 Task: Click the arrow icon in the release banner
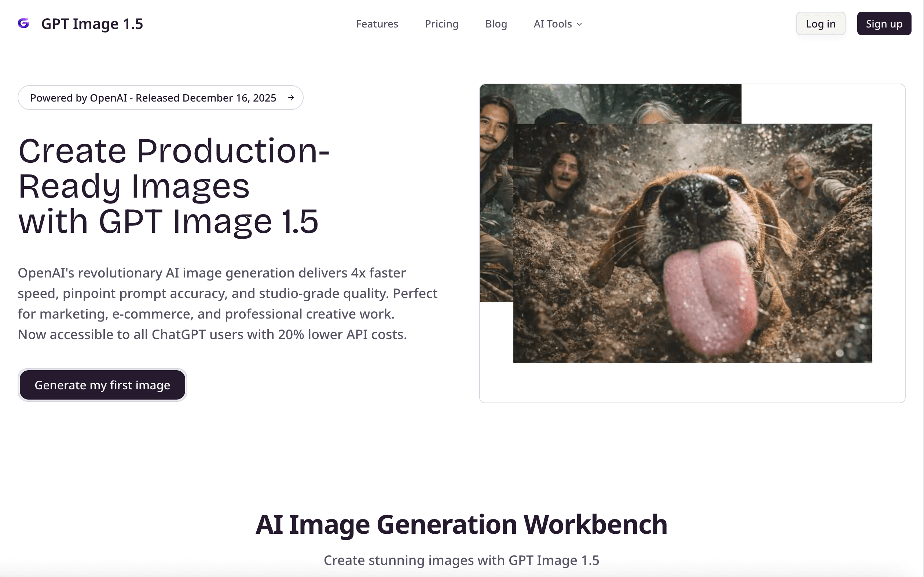point(291,98)
